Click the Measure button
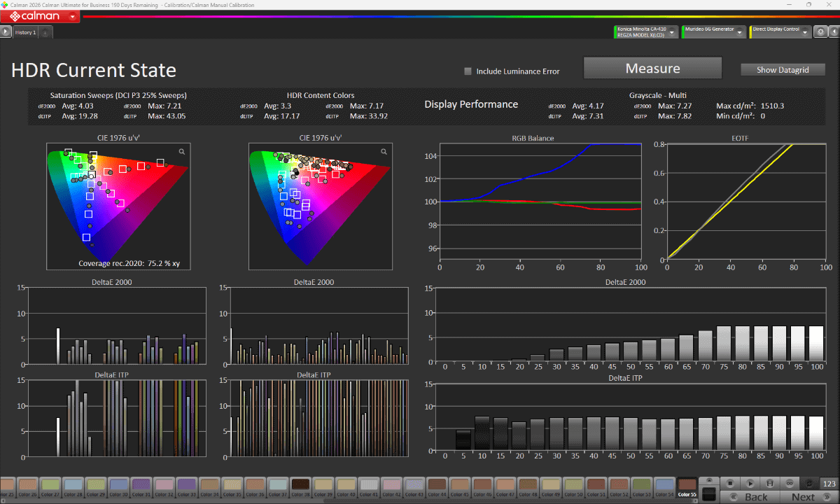 pyautogui.click(x=652, y=69)
